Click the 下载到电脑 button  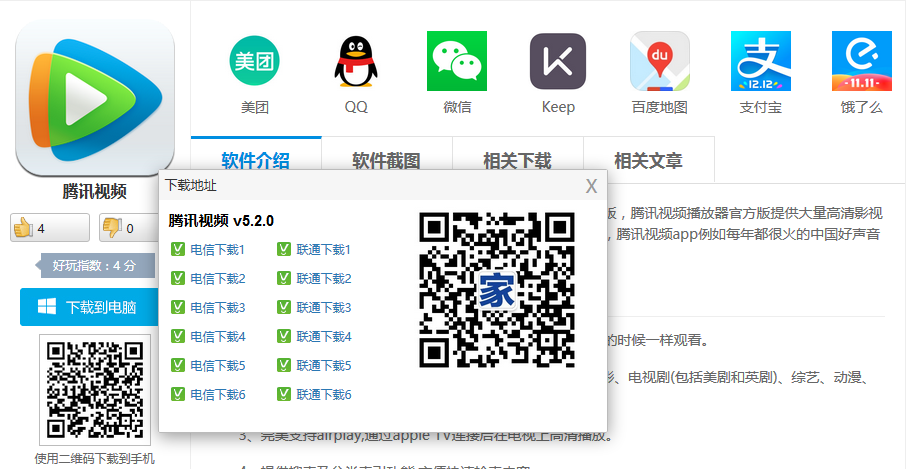pos(90,307)
